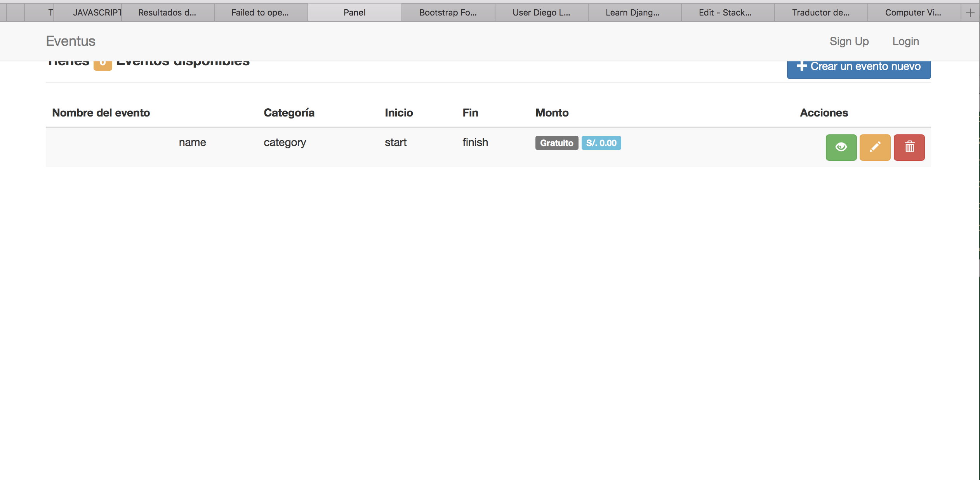Click the + Crear un evento nuevo button
This screenshot has height=480, width=980.
click(859, 66)
